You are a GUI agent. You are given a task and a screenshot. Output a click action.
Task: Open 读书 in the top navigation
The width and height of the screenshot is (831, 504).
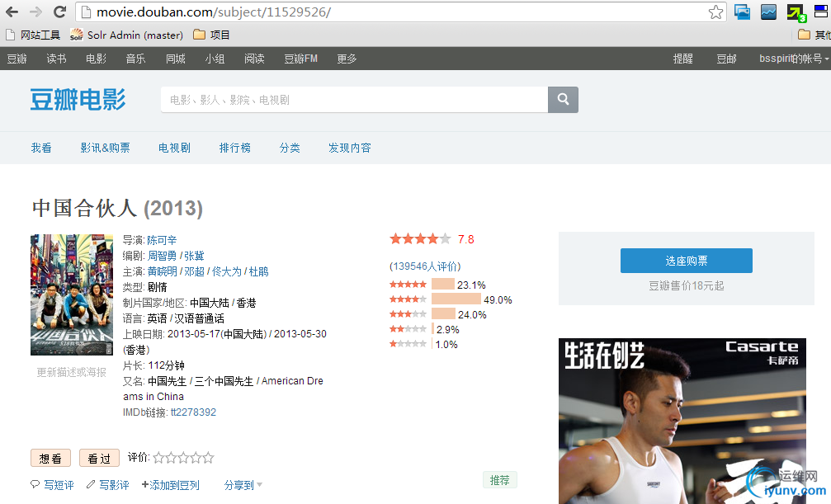pos(56,59)
